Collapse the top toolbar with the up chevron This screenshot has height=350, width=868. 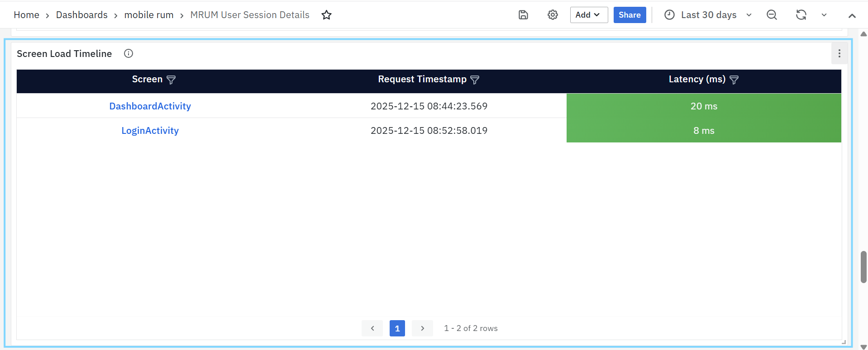click(x=852, y=15)
